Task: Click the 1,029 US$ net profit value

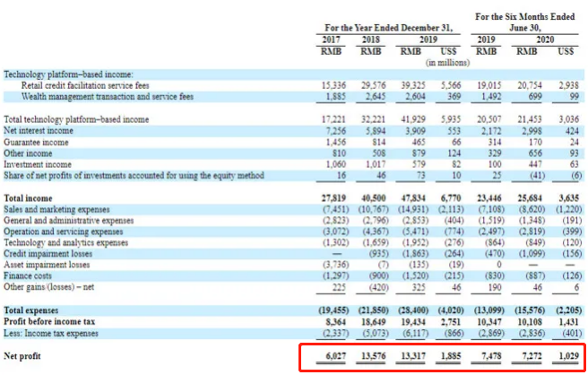Action: click(x=566, y=357)
